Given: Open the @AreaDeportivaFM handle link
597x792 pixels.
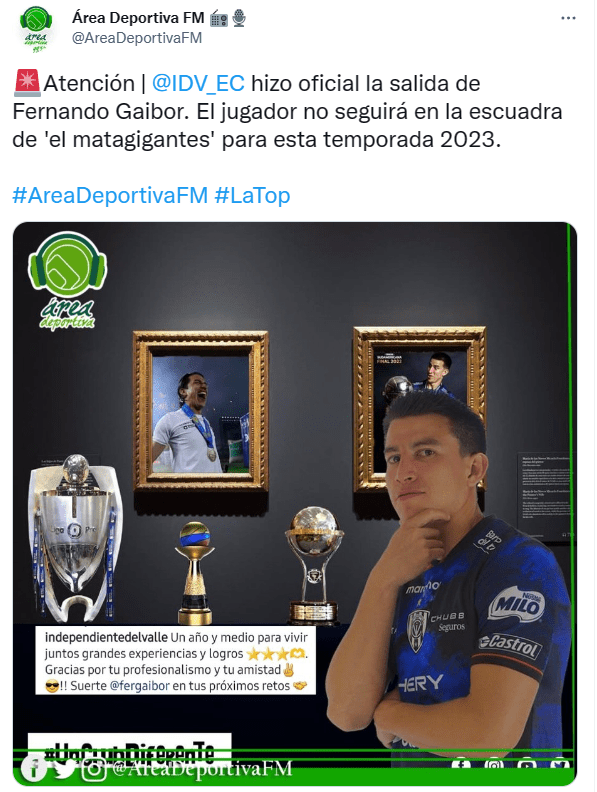Looking at the screenshot, I should pyautogui.click(x=137, y=38).
